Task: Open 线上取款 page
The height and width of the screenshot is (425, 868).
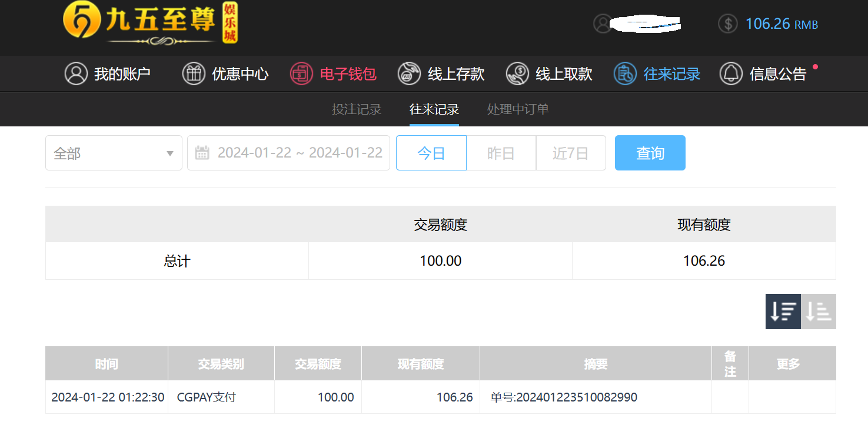Action: coord(549,74)
